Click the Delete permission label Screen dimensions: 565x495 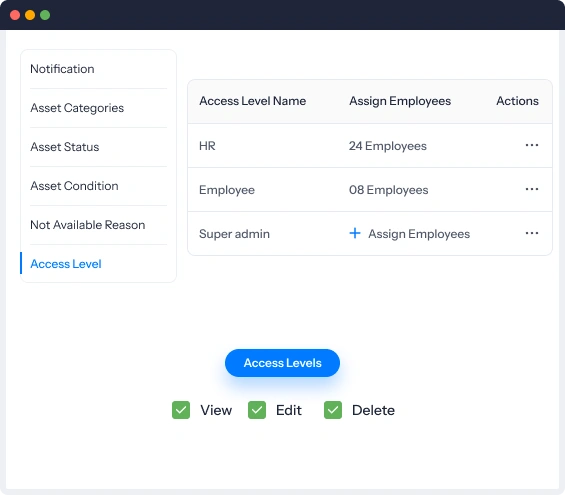[373, 410]
